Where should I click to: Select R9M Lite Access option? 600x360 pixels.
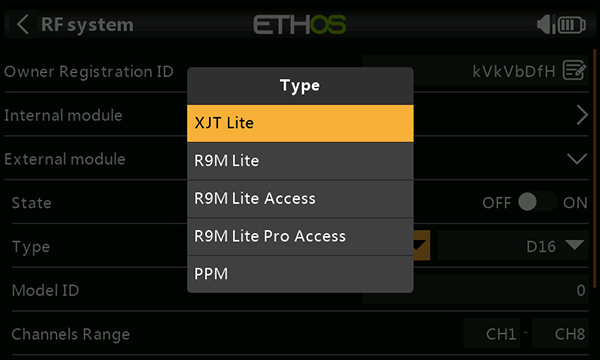point(300,199)
